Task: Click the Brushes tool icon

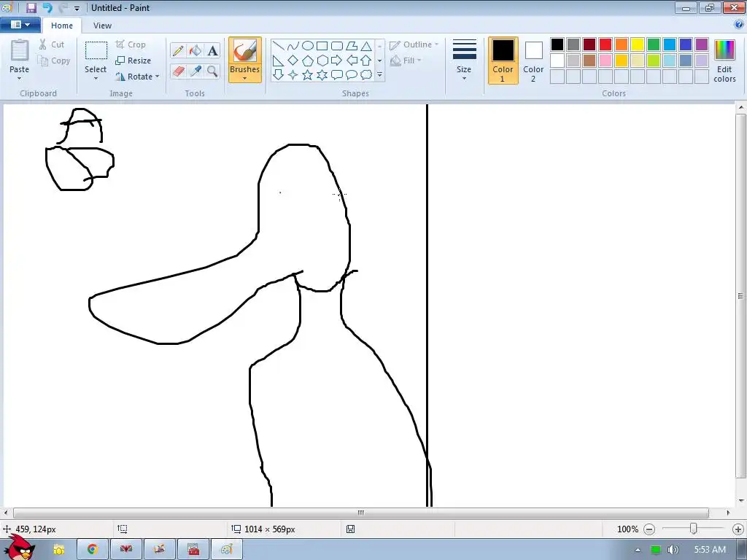Action: coord(245,51)
